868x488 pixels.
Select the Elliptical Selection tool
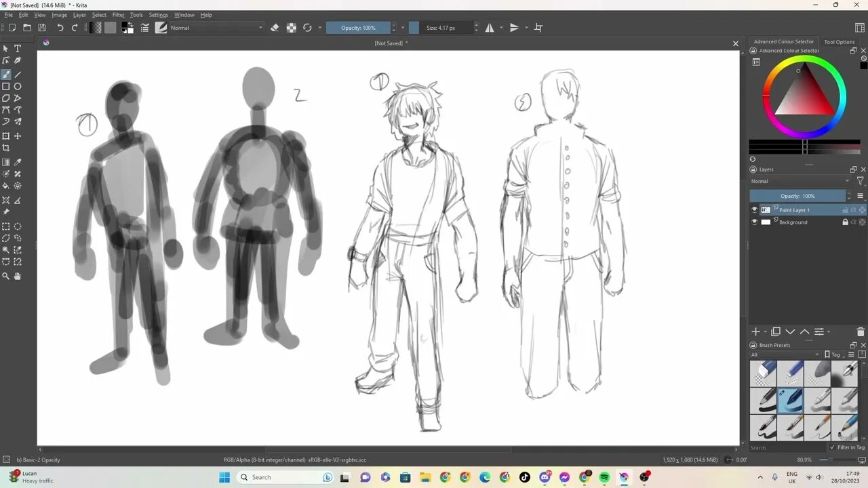click(x=18, y=227)
